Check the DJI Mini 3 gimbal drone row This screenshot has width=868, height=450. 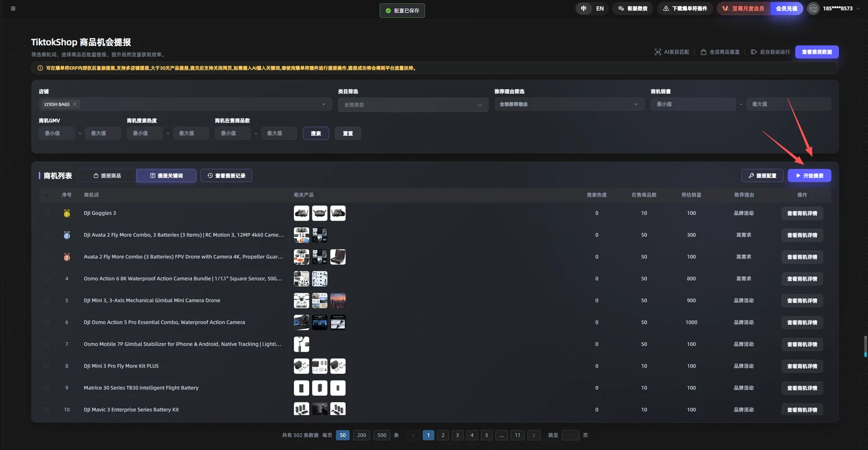(x=46, y=301)
